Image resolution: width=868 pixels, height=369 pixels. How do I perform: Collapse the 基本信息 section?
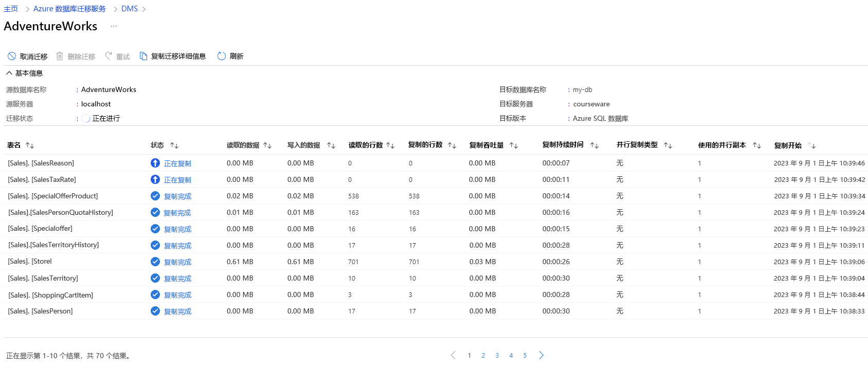pos(9,73)
